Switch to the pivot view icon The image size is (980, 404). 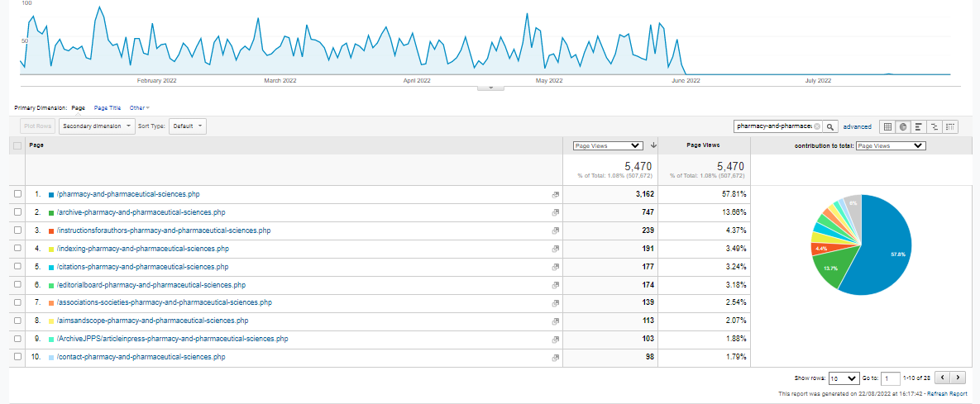coord(950,126)
